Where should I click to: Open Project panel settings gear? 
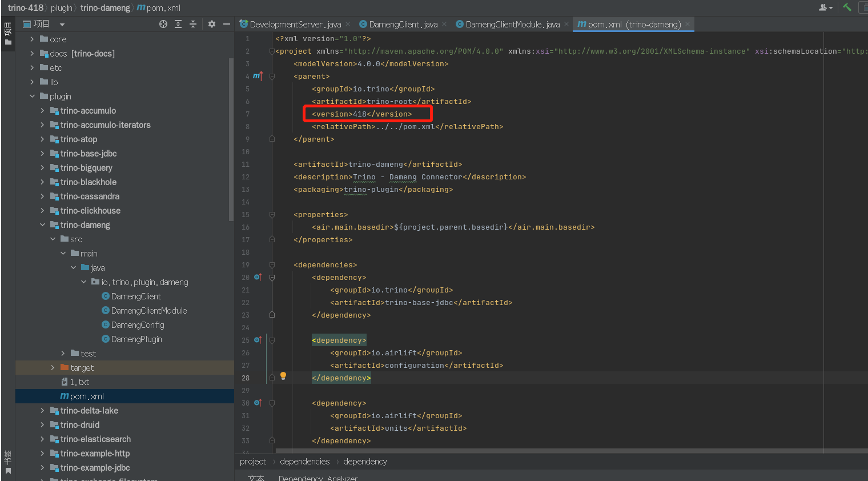pyautogui.click(x=212, y=24)
